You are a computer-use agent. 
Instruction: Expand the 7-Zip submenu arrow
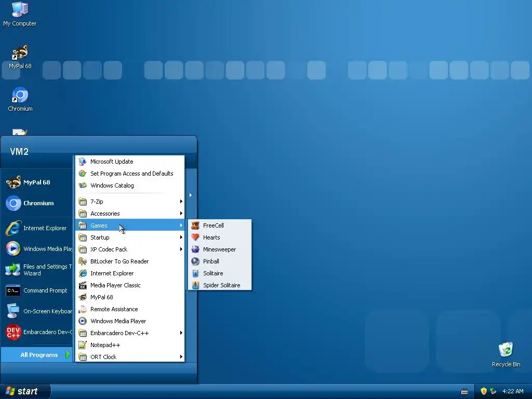point(181,202)
